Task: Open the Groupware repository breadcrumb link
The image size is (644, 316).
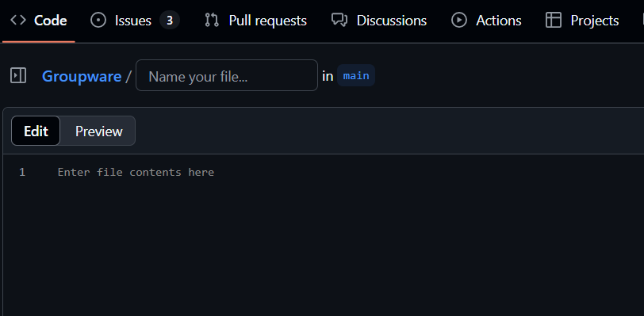Action: click(82, 76)
